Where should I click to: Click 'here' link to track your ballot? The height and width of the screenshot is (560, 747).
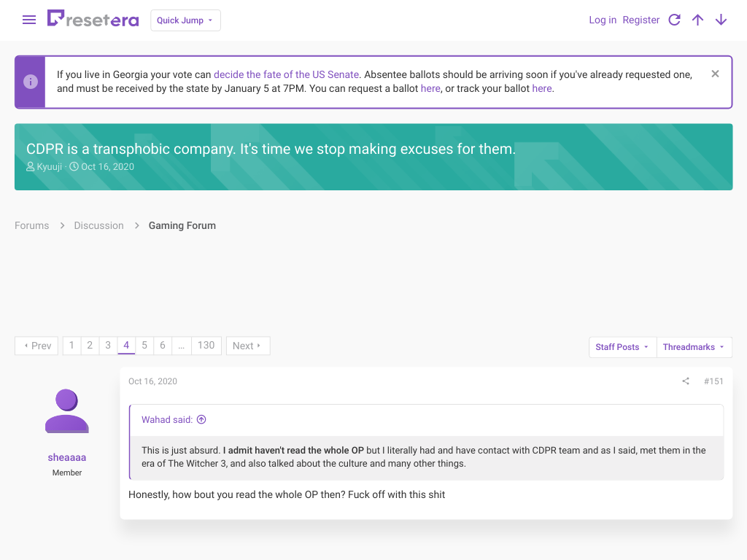click(x=542, y=88)
